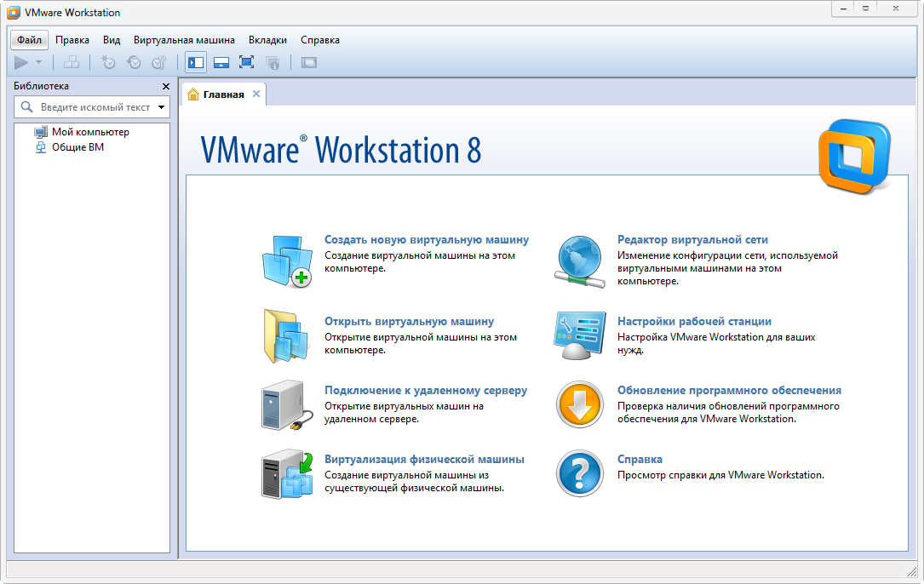924x584 pixels.
Task: Click the workstation settings monitor icon
Action: tap(580, 335)
